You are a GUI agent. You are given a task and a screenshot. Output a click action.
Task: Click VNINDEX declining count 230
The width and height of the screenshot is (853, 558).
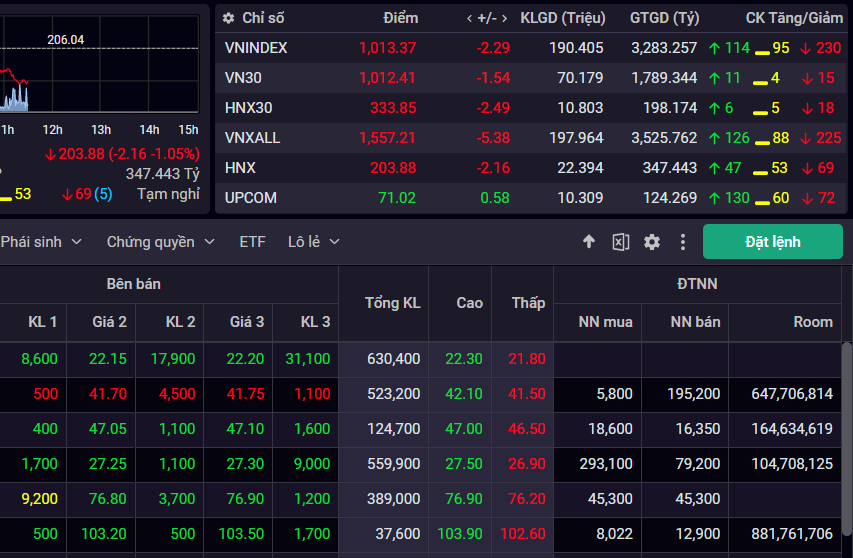coord(829,48)
